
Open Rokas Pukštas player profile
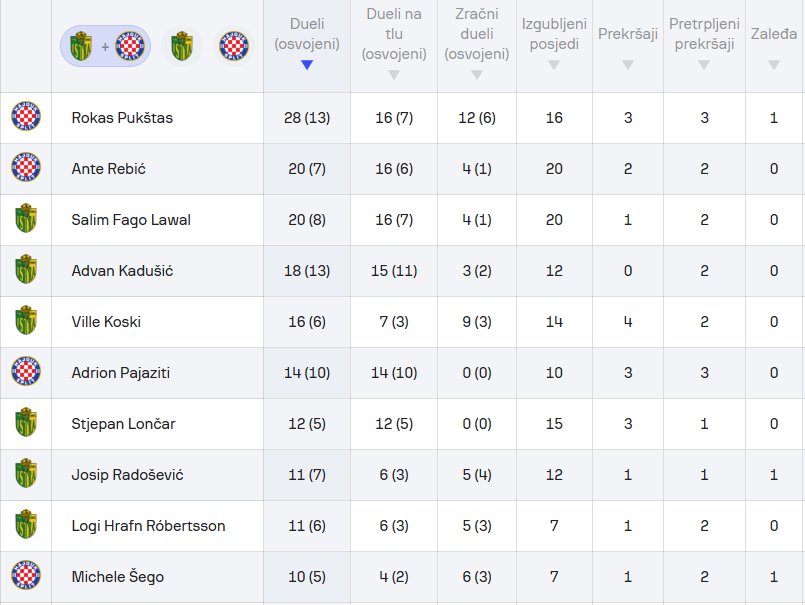(122, 118)
